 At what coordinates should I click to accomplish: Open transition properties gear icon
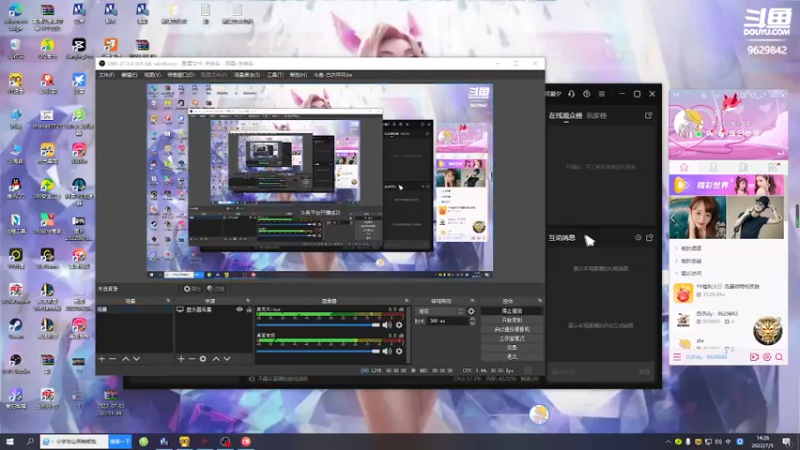pos(471,311)
